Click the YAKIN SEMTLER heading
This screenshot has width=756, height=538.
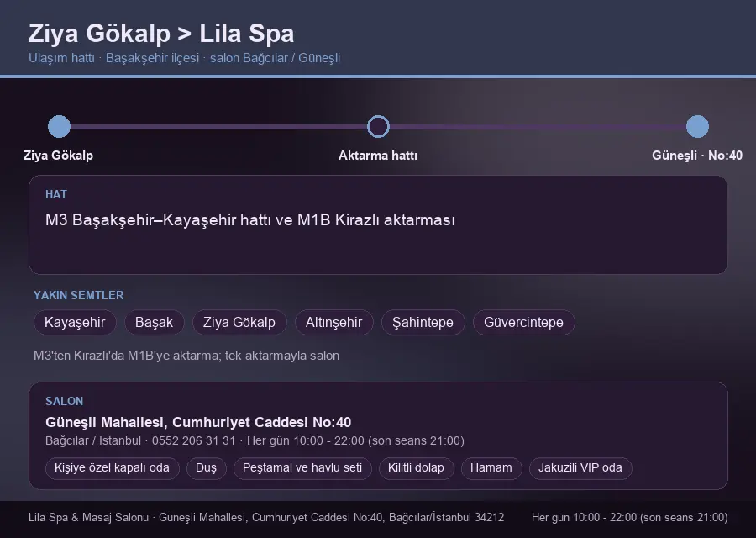(79, 295)
